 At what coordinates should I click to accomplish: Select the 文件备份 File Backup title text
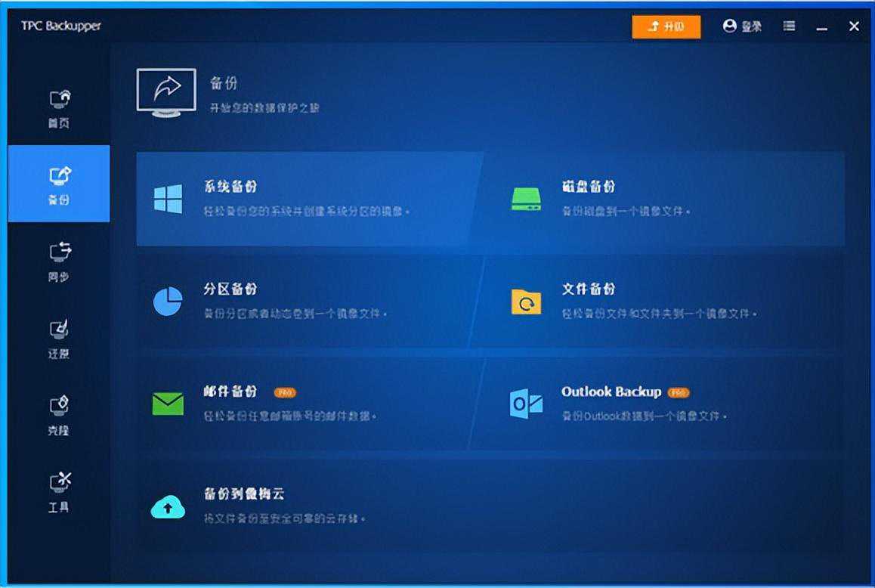(589, 289)
